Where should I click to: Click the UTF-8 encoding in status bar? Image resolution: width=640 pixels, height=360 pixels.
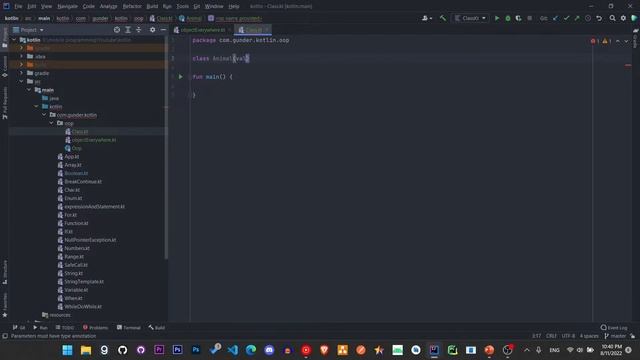[x=568, y=336]
